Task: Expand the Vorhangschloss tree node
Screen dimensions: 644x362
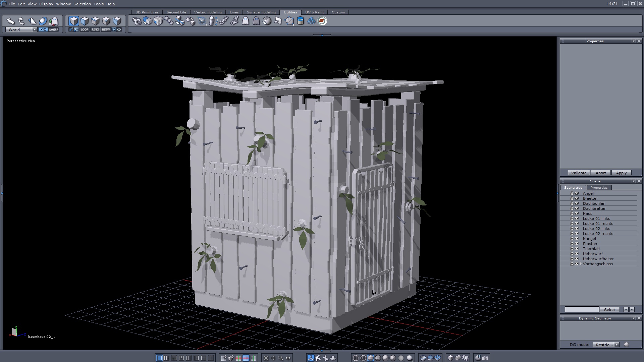Action: [x=581, y=264]
